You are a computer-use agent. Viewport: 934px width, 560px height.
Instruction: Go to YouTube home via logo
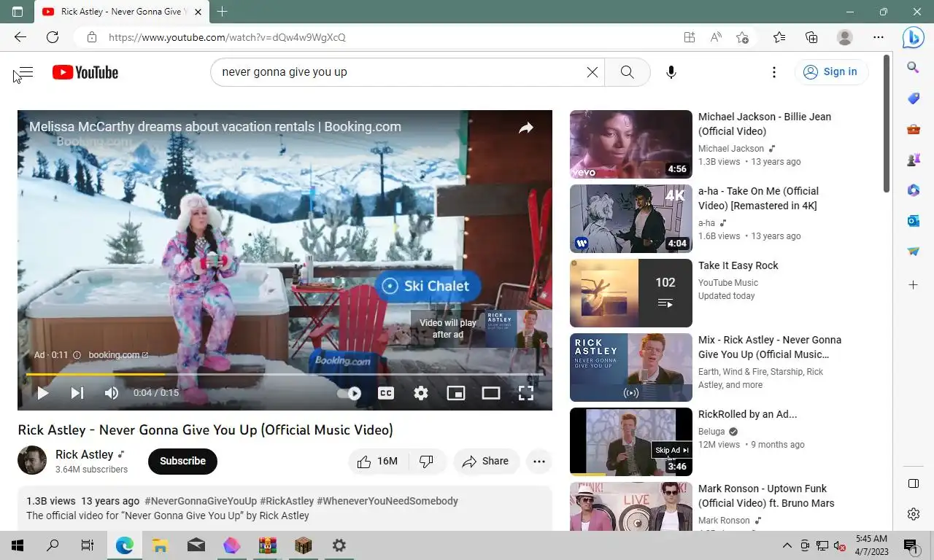pyautogui.click(x=85, y=72)
